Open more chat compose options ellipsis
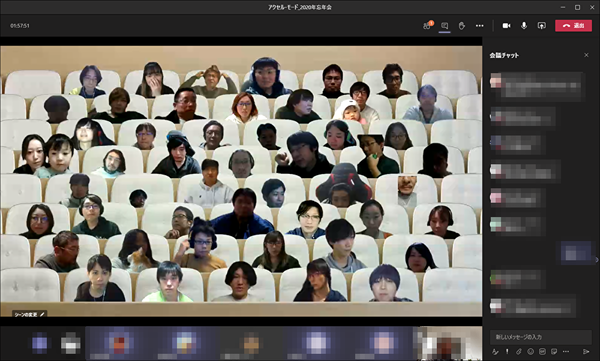This screenshot has height=361, width=600. (x=566, y=351)
